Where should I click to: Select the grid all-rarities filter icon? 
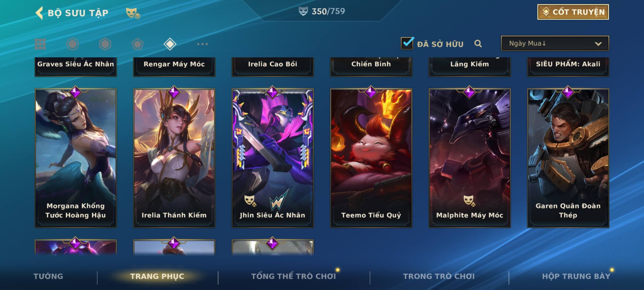click(40, 44)
